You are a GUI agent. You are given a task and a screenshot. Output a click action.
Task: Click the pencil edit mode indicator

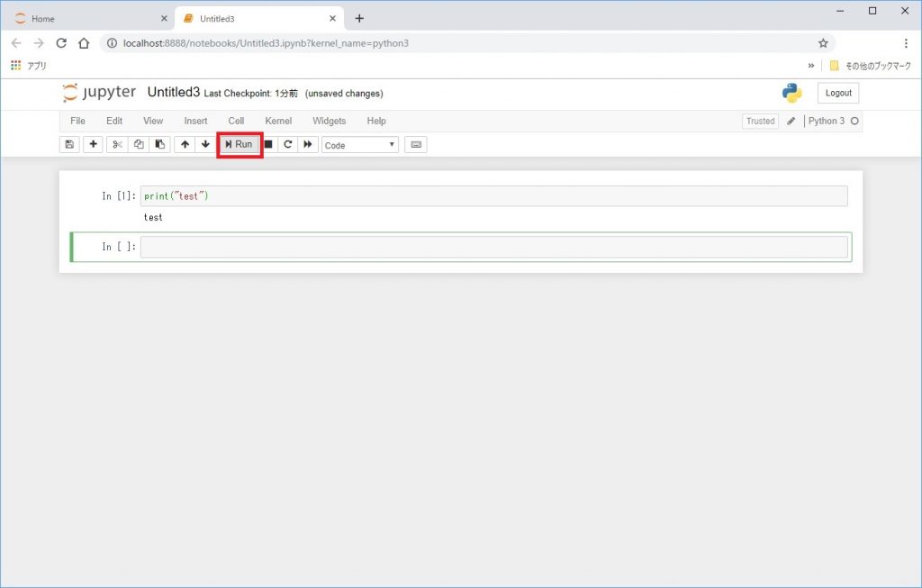(x=791, y=122)
